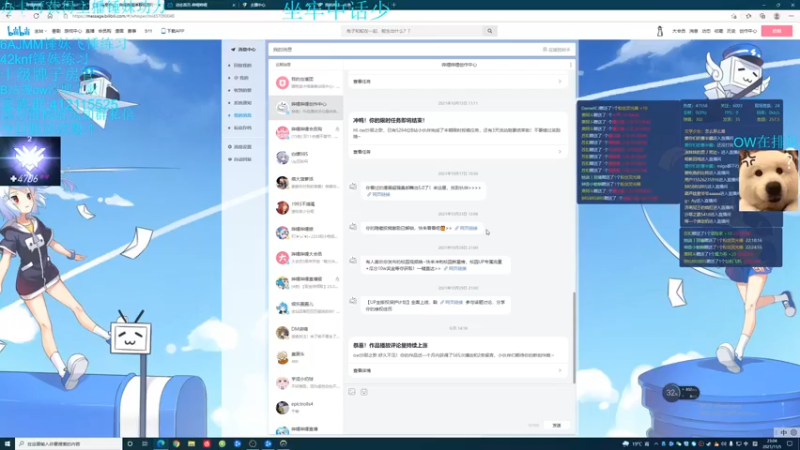Click the search magnifier icon
Image resolution: width=800 pixels, height=450 pixels.
490,31
